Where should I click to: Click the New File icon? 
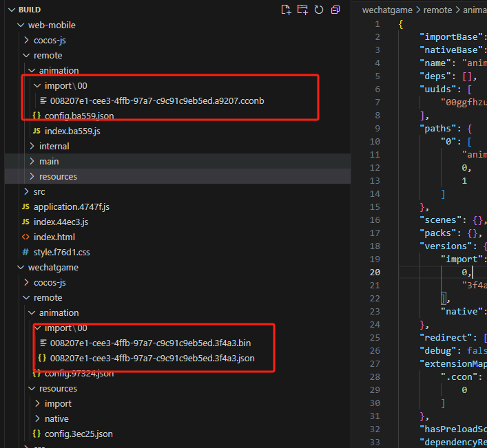287,10
